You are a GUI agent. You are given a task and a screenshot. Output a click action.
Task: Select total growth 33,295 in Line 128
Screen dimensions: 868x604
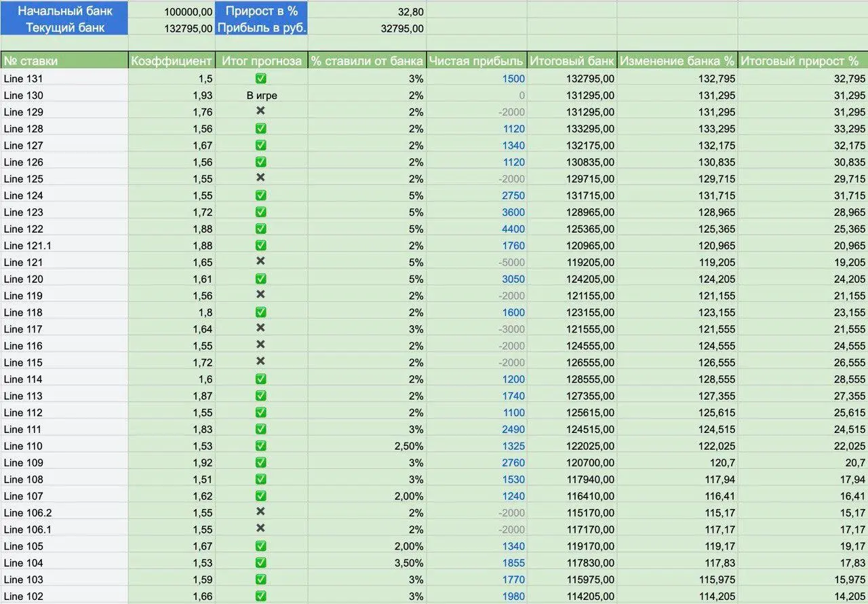click(x=850, y=129)
